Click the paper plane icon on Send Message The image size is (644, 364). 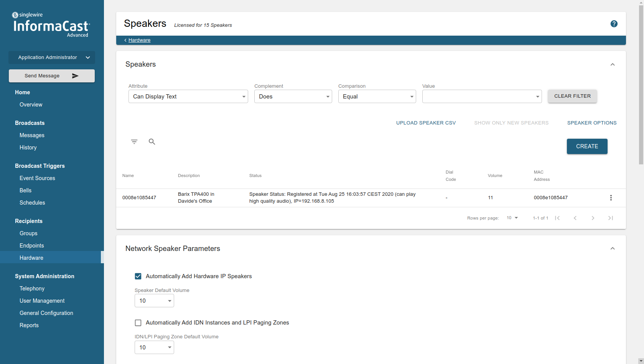coord(75,75)
